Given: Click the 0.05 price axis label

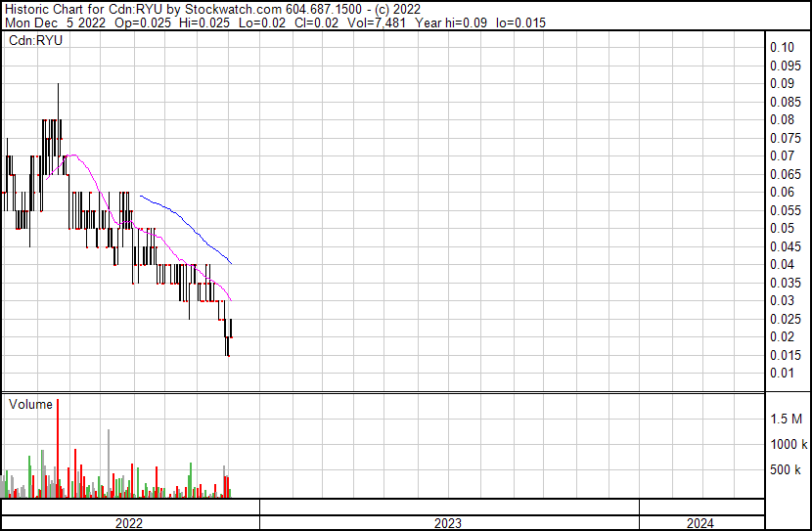Looking at the screenshot, I should point(782,228).
